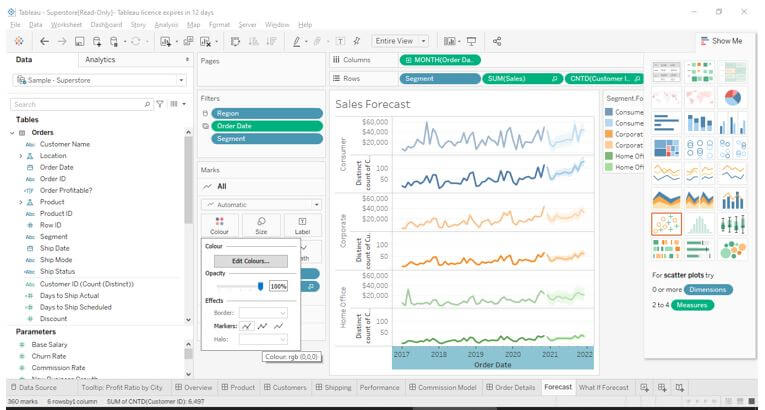Open the Size marks card
The height and width of the screenshot is (410, 765).
[x=261, y=226]
